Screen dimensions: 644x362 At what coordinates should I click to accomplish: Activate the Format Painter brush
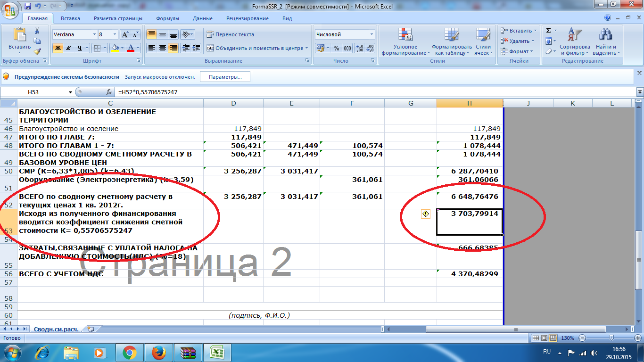coord(37,51)
